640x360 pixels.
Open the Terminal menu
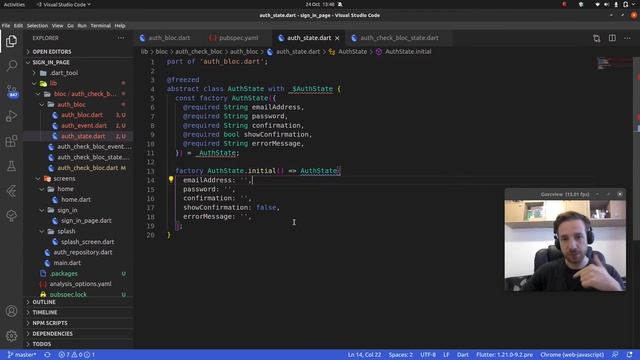(x=100, y=25)
